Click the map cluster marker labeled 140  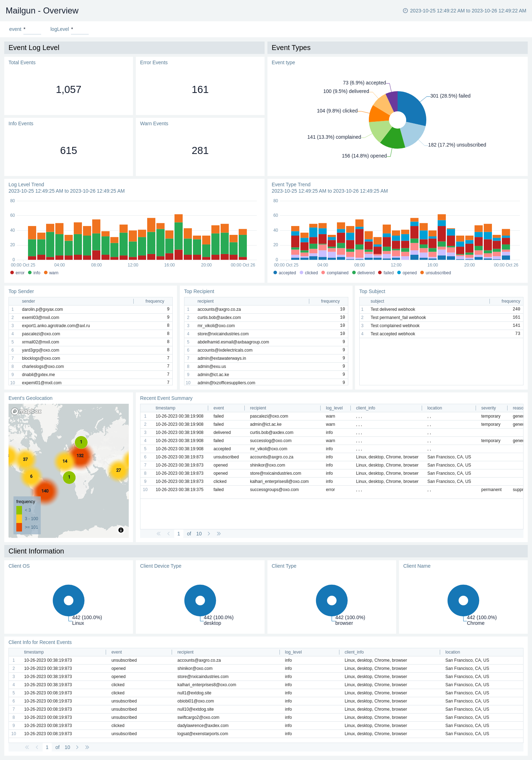[x=45, y=491]
